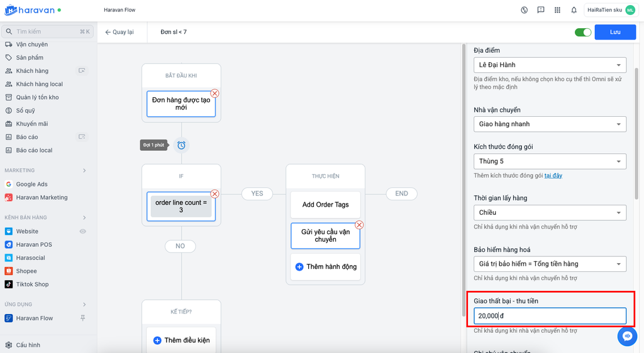
Task: Click the Giao thất bại amount field
Action: click(x=550, y=316)
